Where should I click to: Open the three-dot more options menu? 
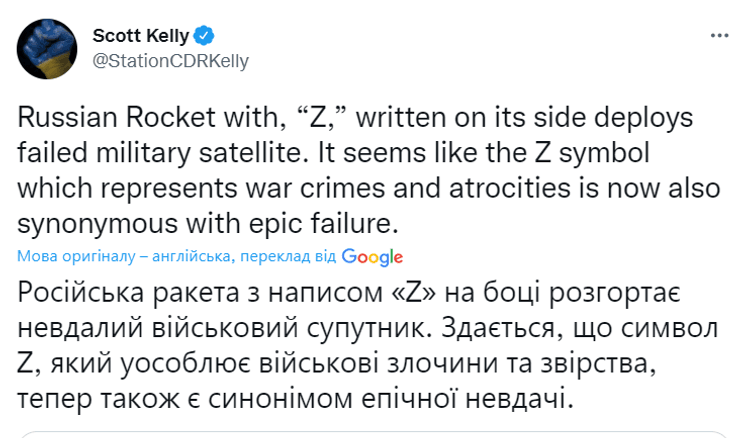[x=719, y=36]
